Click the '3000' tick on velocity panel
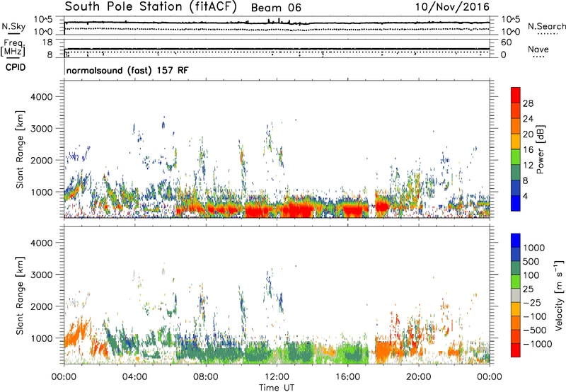The height and width of the screenshot is (392, 566). click(41, 275)
